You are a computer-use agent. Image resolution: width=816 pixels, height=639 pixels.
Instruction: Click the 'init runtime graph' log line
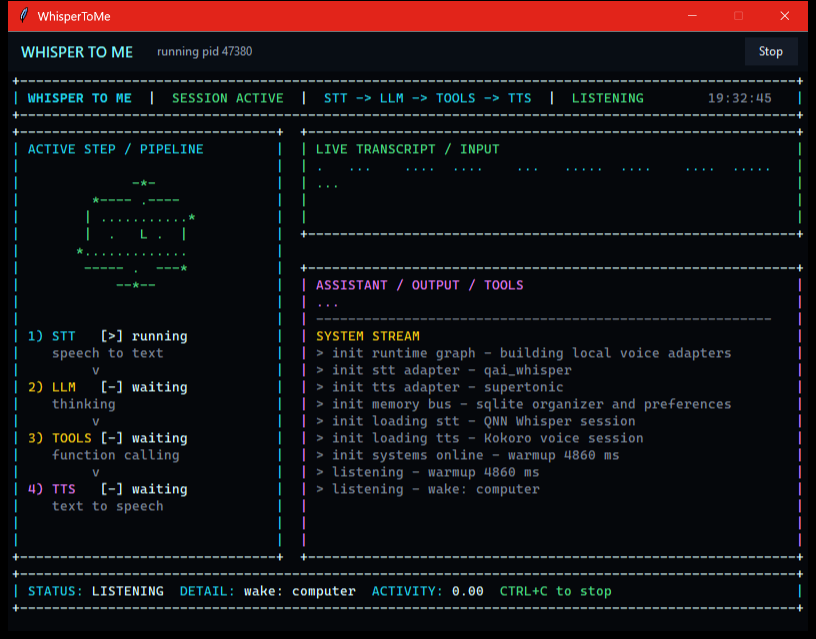pos(524,353)
